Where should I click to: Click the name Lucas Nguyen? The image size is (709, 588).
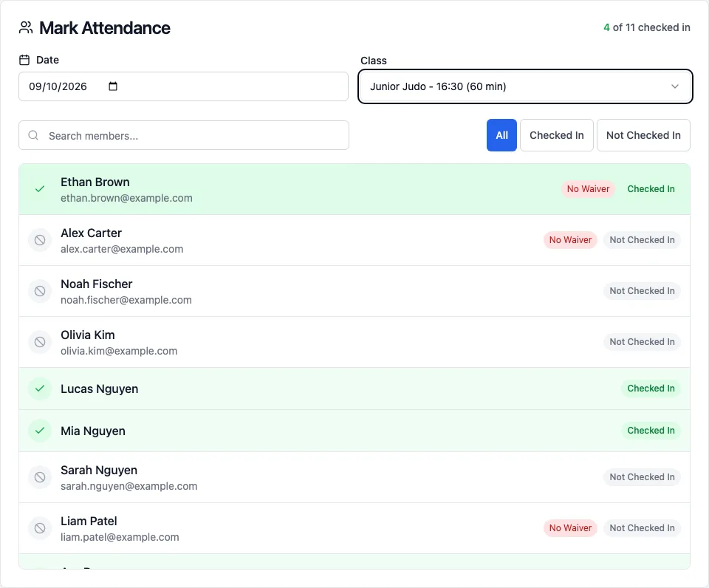click(x=100, y=389)
